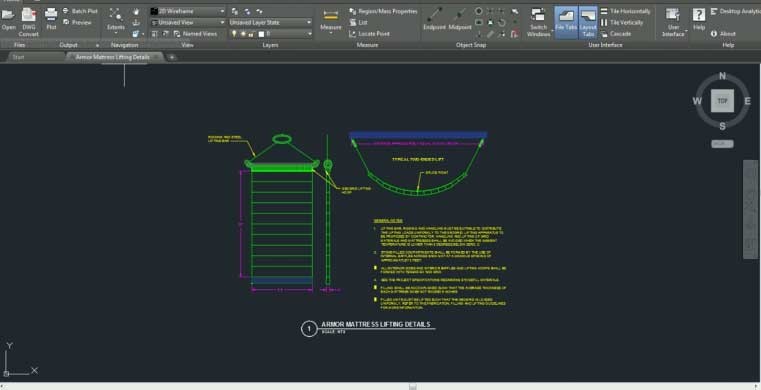Expand the layer 0 list dropdown
Viewport: 761px width, 390px height.
[x=310, y=33]
